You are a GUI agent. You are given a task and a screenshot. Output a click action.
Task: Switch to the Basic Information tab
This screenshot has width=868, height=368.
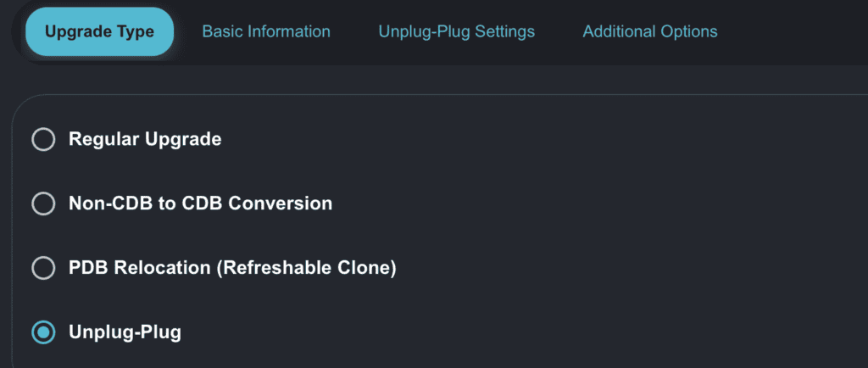[x=265, y=31]
